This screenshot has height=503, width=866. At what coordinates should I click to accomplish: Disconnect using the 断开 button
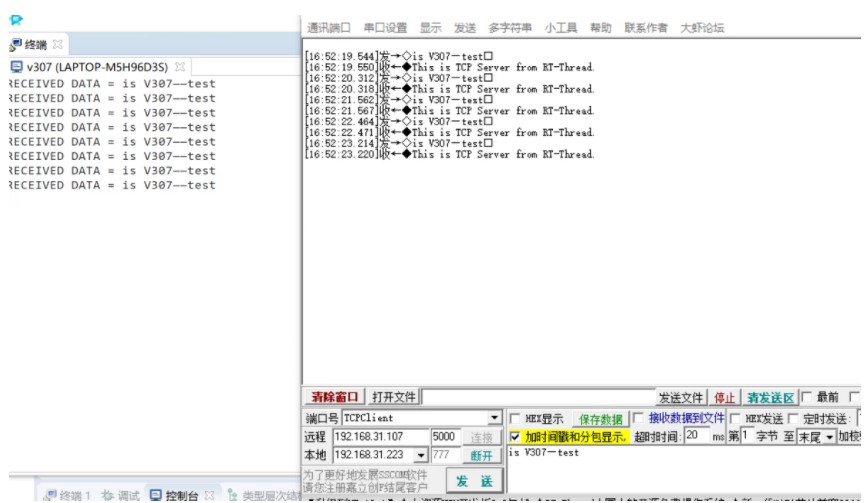[x=482, y=456]
